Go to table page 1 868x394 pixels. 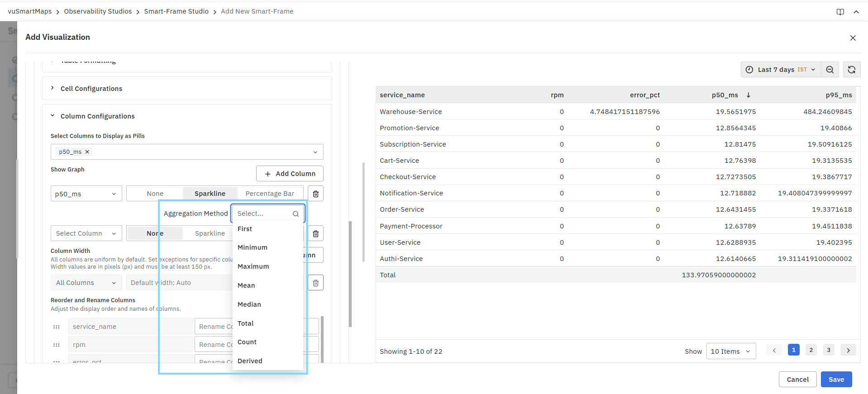tap(793, 350)
